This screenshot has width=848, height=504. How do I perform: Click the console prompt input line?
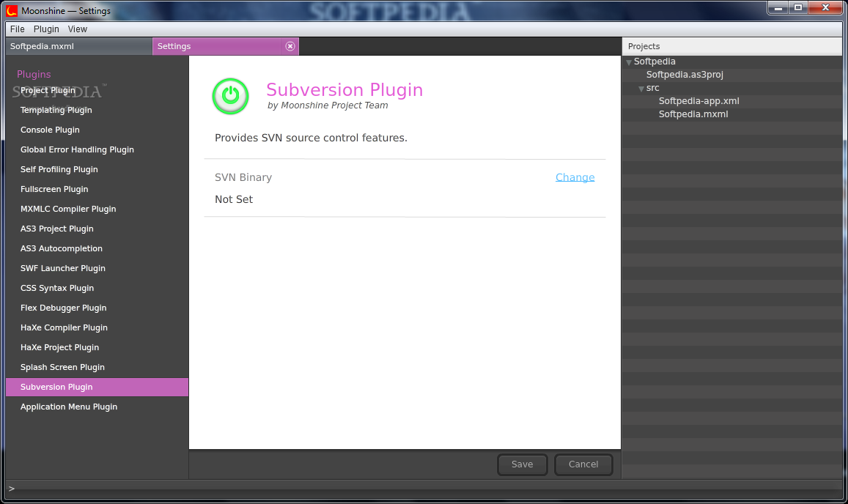pyautogui.click(x=424, y=489)
